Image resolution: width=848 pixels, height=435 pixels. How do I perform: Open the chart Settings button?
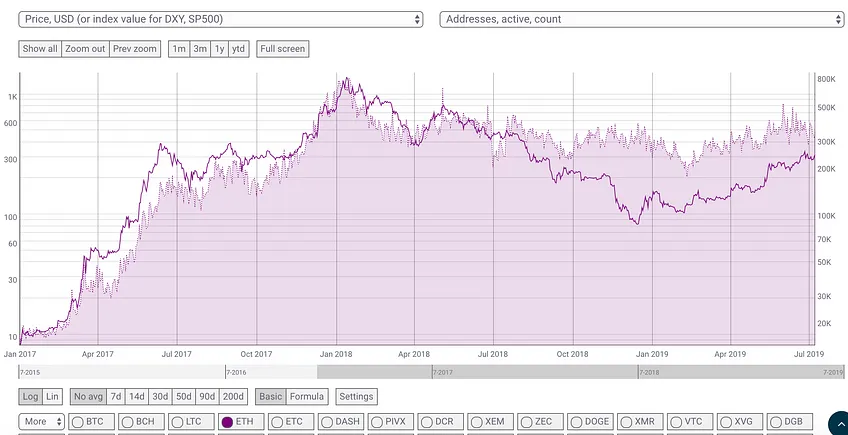(356, 396)
